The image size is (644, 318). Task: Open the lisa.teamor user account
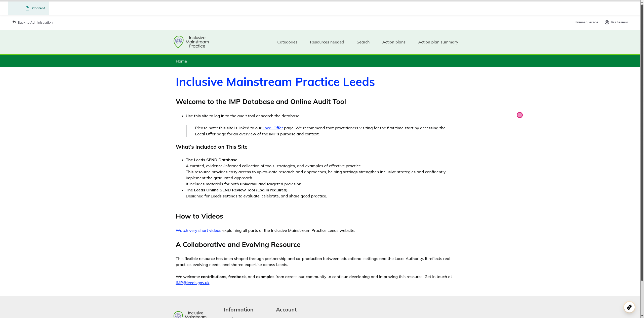coord(616,22)
